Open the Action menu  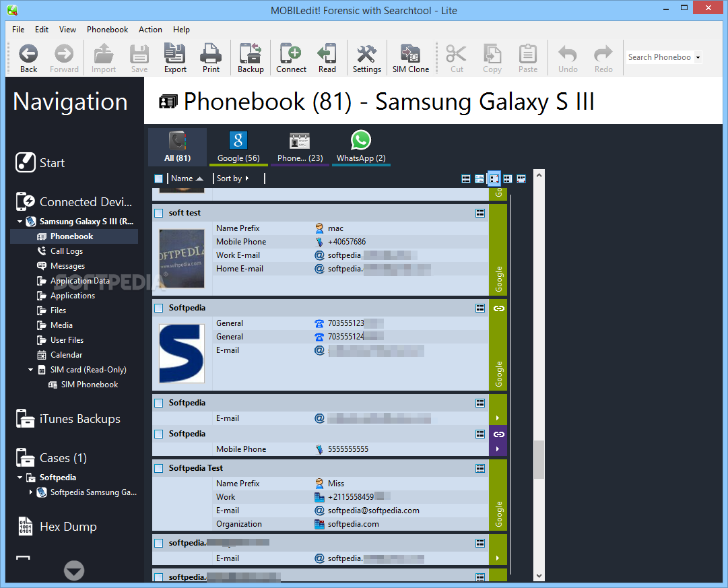(150, 29)
